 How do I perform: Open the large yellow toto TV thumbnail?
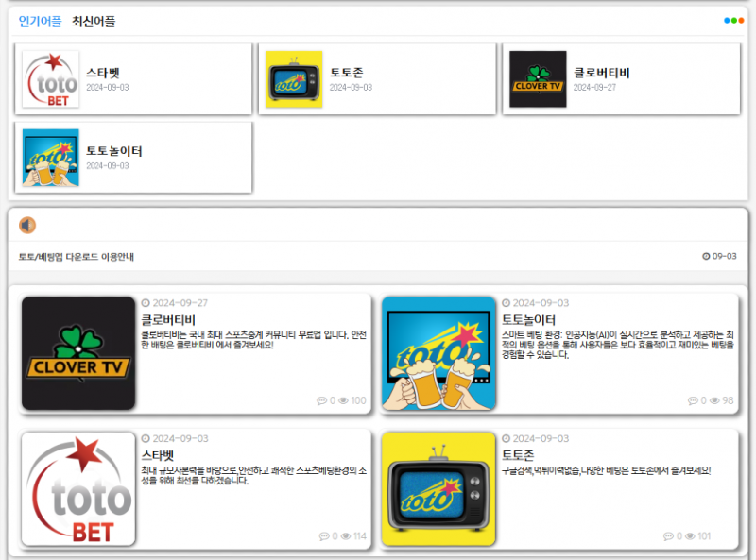[x=438, y=488]
